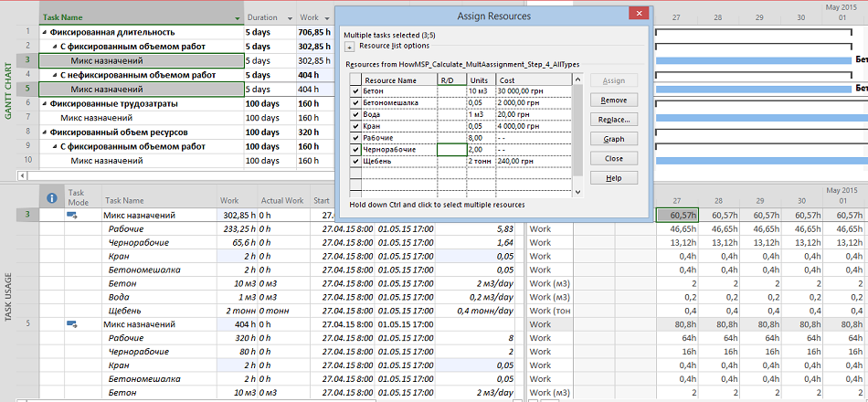Collapse Фиксированные трудозатраты summary task
This screenshot has width=868, height=402.
point(44,103)
